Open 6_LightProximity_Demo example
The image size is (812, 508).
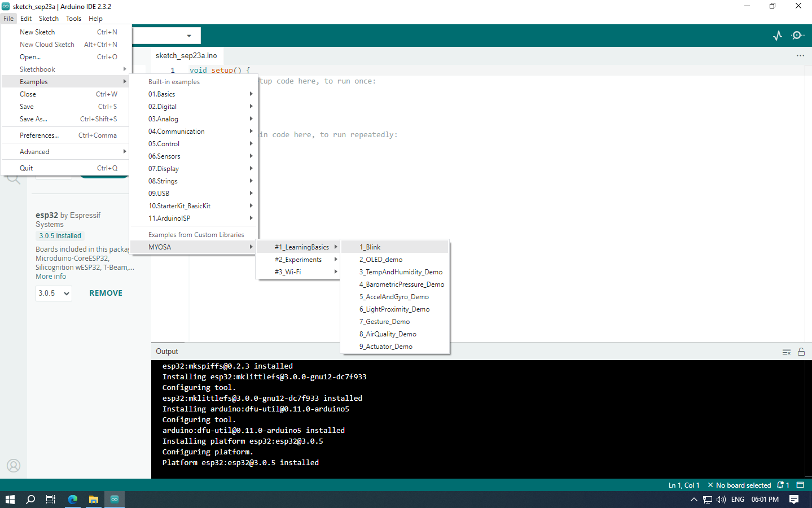click(395, 309)
